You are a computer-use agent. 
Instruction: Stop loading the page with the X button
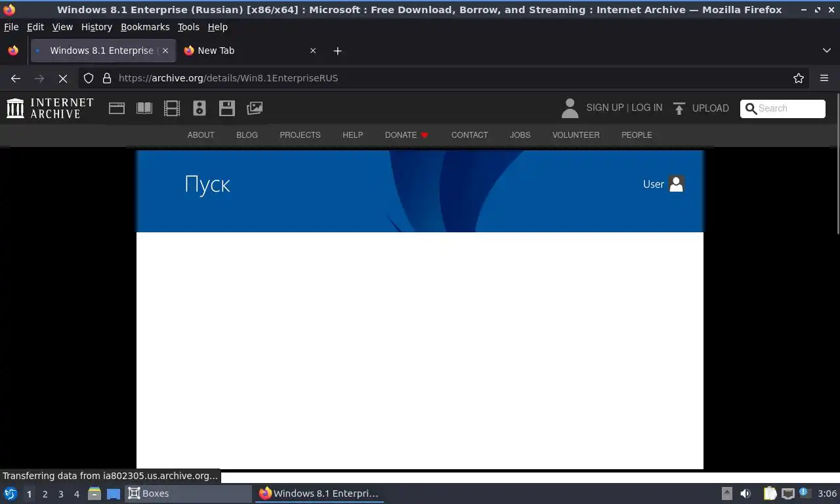click(x=63, y=78)
